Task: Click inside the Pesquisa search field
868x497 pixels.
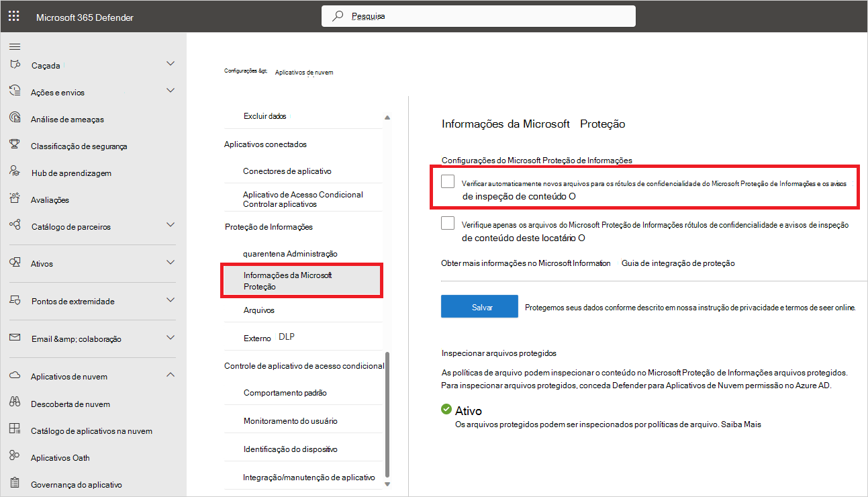Action: [478, 15]
